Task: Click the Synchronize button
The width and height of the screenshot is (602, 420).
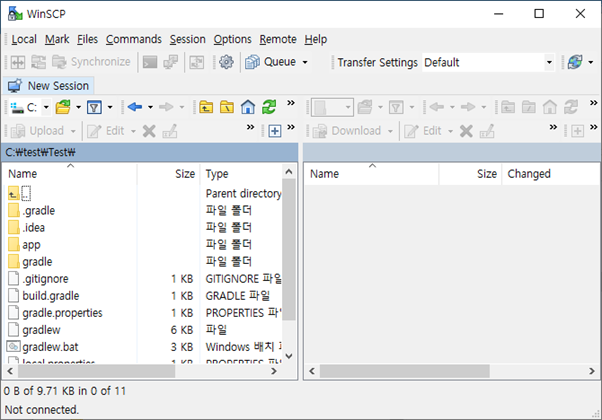Action: point(91,62)
